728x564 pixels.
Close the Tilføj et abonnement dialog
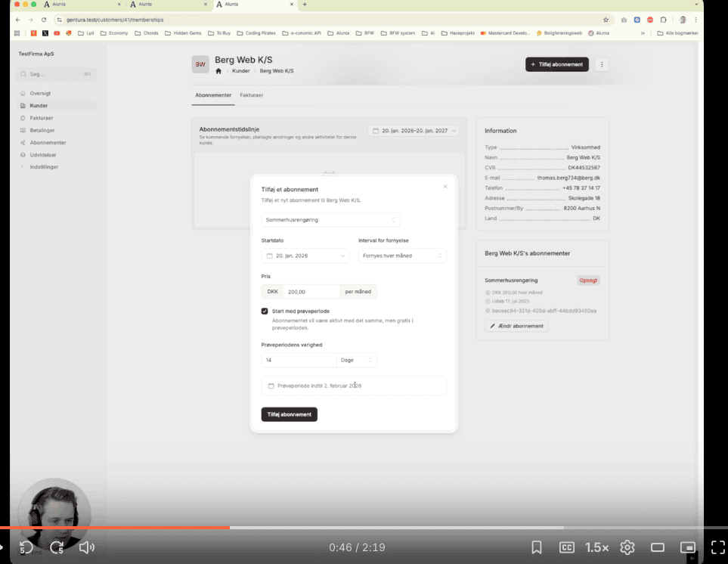445,186
